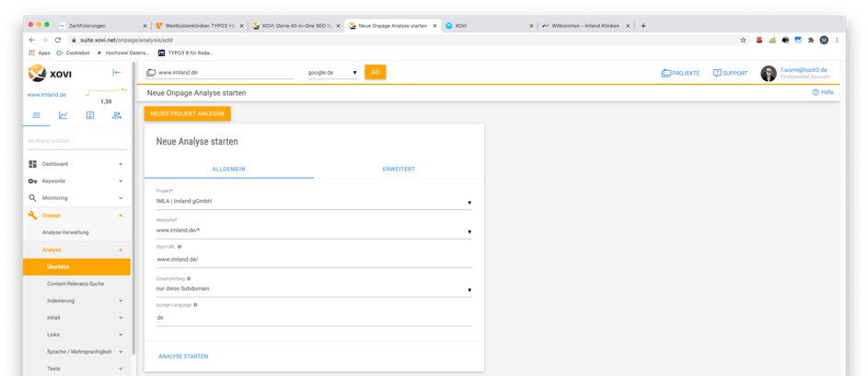
Task: Click the XOVI logo
Action: click(49, 73)
